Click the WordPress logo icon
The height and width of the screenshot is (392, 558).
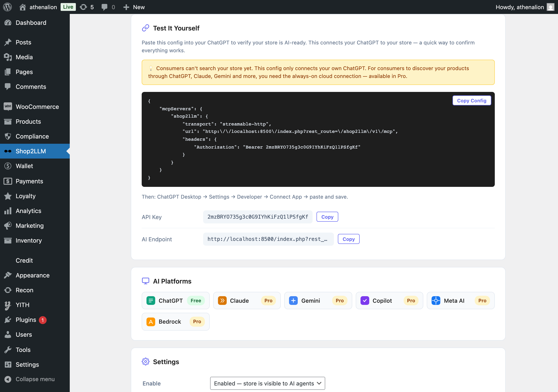[7, 7]
